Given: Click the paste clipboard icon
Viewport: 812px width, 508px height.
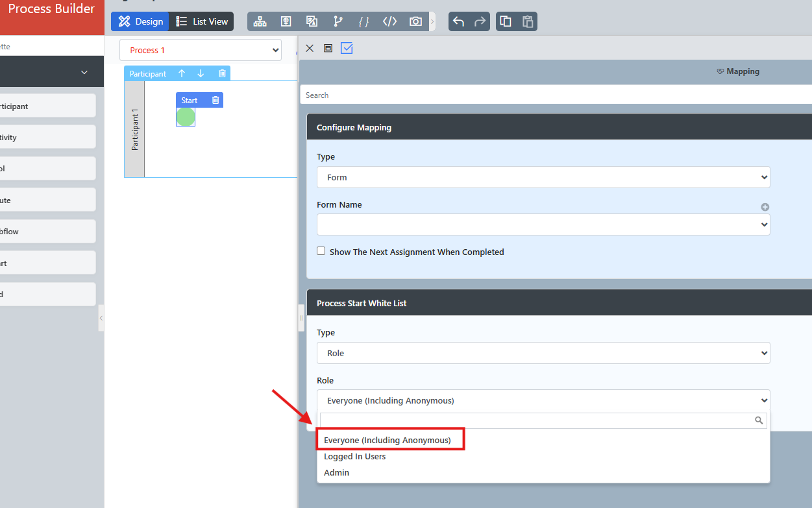Looking at the screenshot, I should coord(528,21).
